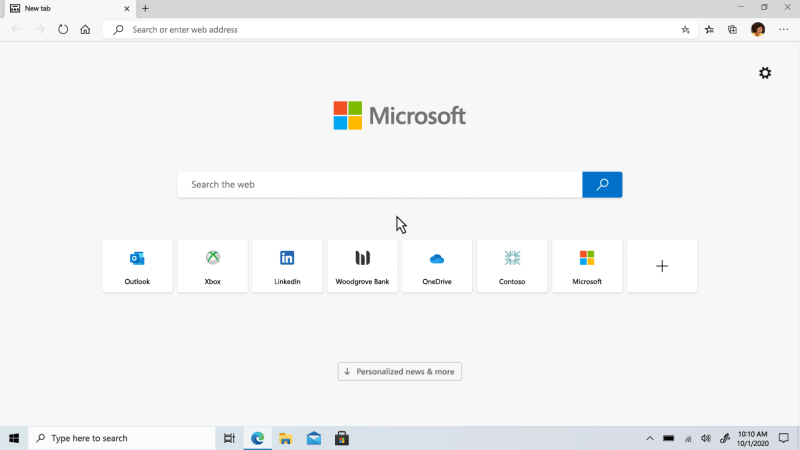Open the Xbox quick link tile
The image size is (800, 450).
tap(213, 266)
